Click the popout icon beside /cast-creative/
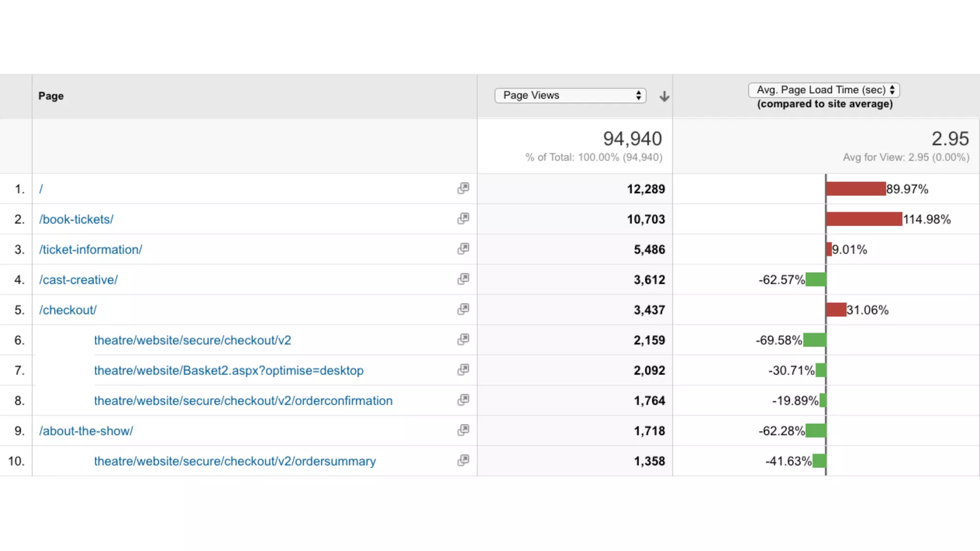The width and height of the screenshot is (980, 551). point(463,279)
